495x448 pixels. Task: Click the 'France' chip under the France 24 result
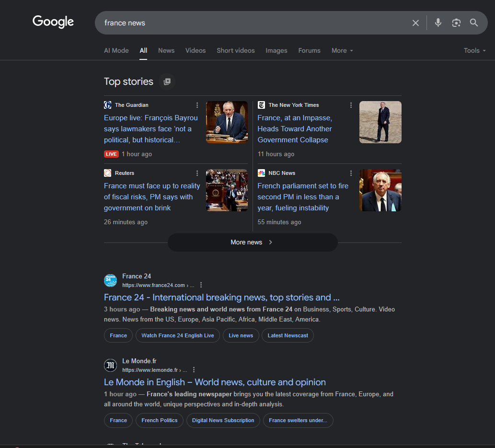(118, 335)
